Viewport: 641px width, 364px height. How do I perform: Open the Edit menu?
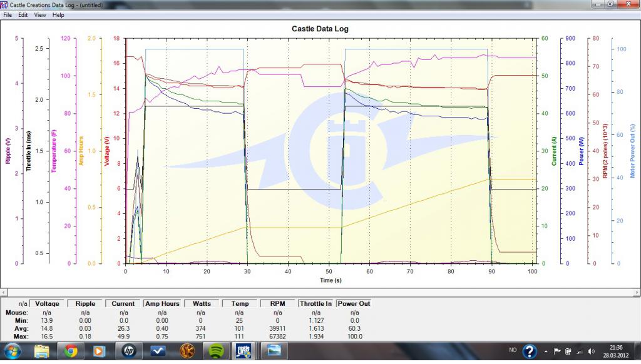tap(23, 14)
